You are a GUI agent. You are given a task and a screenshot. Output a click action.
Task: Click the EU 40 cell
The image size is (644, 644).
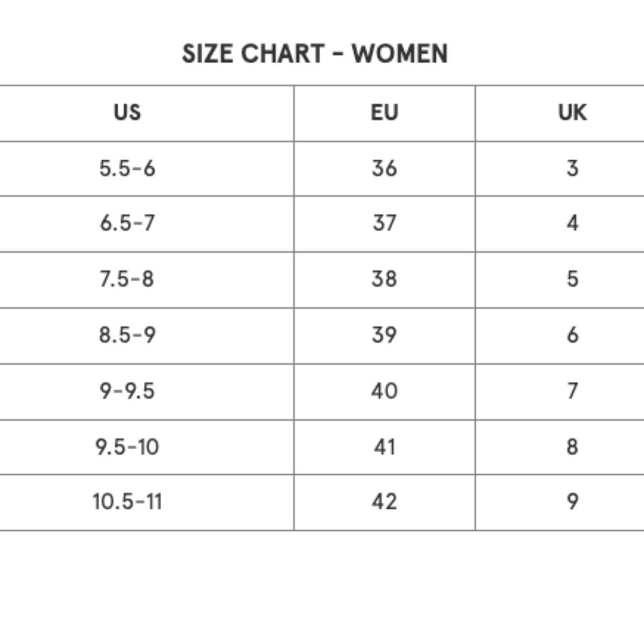(384, 392)
